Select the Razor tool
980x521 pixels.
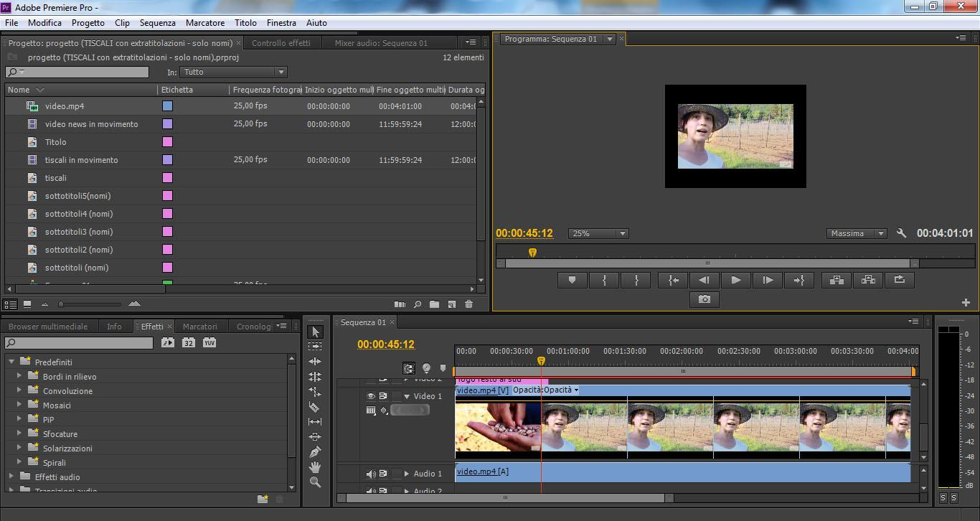tap(315, 407)
